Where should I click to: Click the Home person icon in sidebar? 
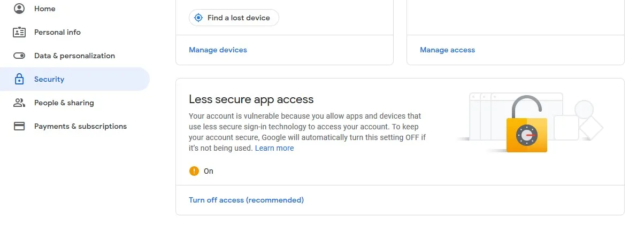click(19, 9)
